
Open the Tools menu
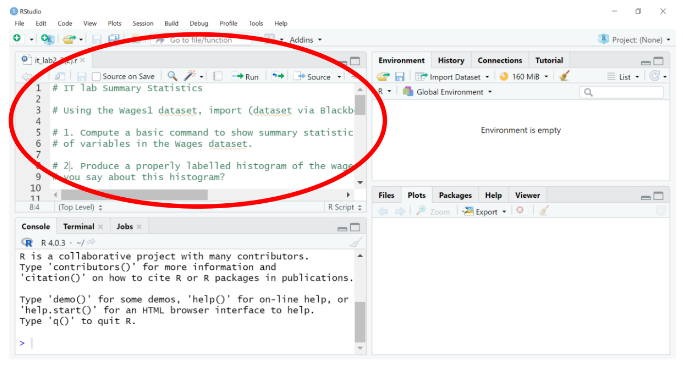pyautogui.click(x=256, y=24)
